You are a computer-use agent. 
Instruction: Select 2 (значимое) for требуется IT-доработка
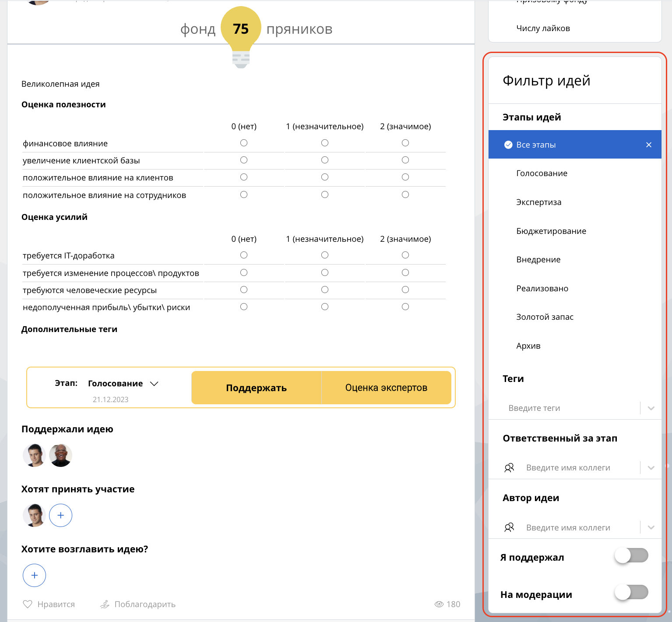[x=405, y=255]
